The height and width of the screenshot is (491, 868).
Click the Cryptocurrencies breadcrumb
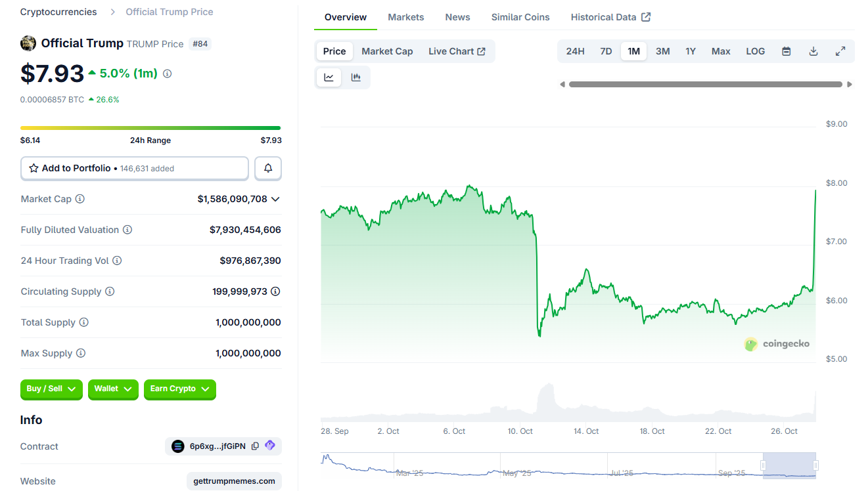pyautogui.click(x=58, y=12)
